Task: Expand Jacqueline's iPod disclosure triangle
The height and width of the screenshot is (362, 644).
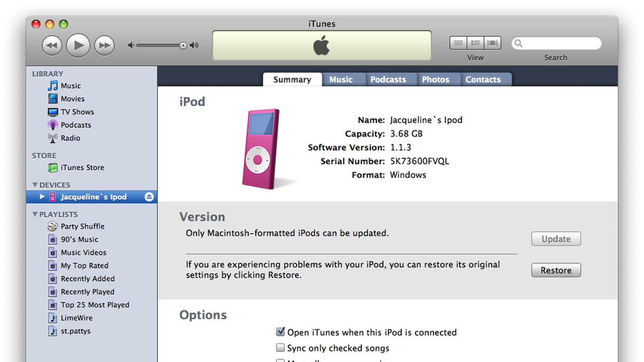Action: (x=42, y=197)
